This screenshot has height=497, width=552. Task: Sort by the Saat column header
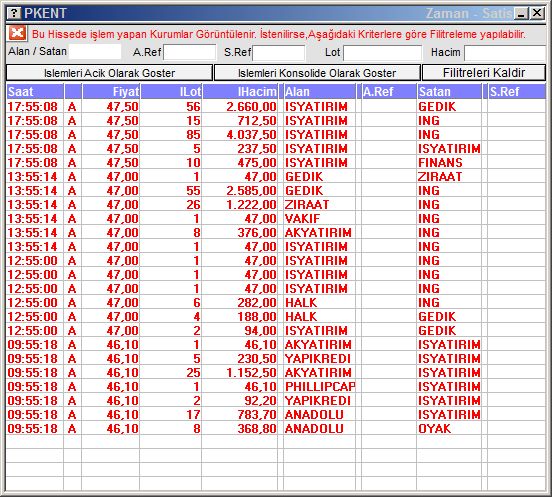34,92
